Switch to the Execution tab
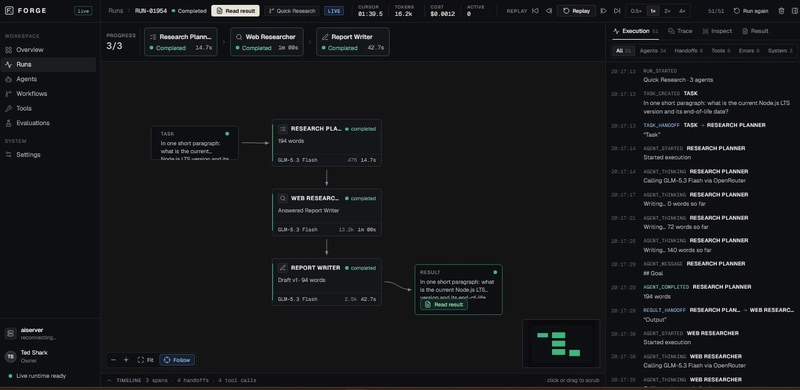Viewport: 800px width, 390px height. 635,31
